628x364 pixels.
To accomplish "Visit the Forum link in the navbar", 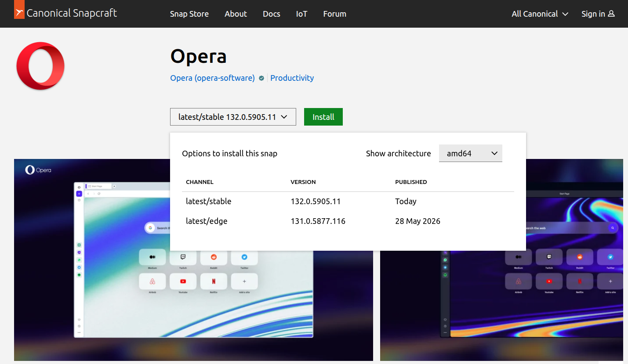I will coord(334,14).
